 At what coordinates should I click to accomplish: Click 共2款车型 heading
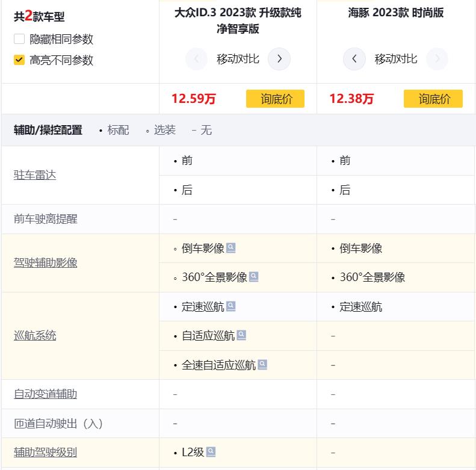click(x=39, y=16)
